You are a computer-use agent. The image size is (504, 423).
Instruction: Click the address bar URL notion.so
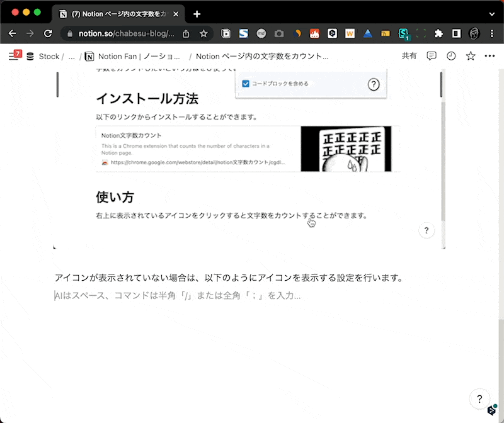coord(127,33)
